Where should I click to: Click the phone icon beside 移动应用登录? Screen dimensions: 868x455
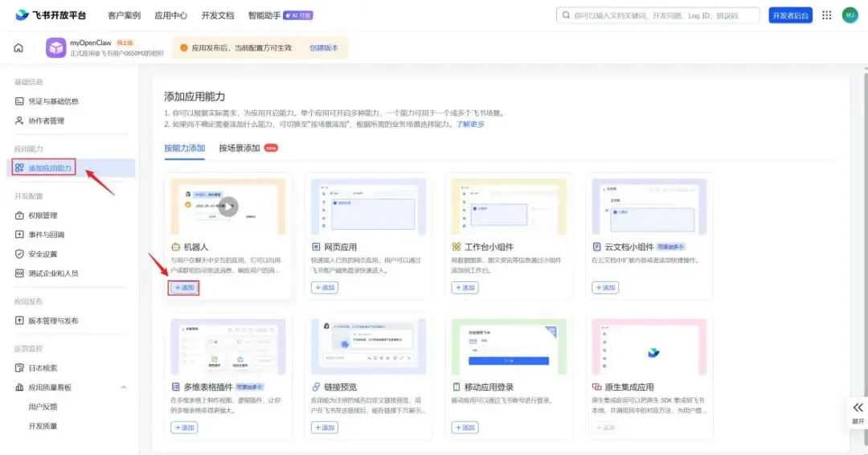(x=457, y=387)
